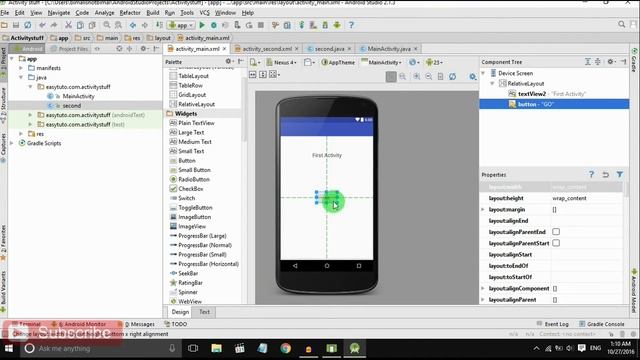Click the Save All toolbar icon

16,25
